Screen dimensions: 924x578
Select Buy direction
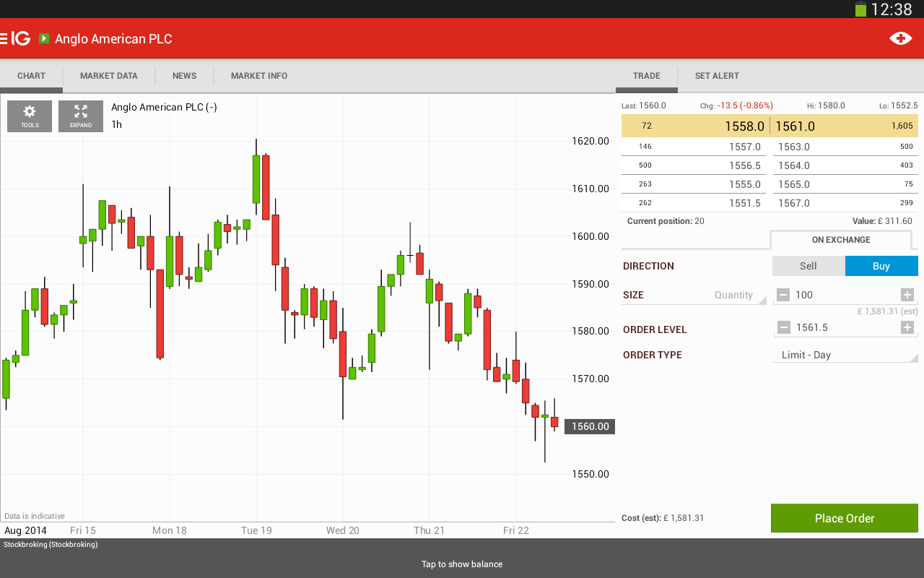point(881,266)
